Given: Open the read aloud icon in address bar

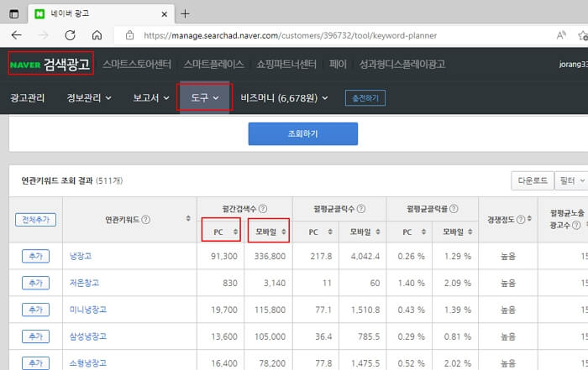Looking at the screenshot, I should (561, 35).
